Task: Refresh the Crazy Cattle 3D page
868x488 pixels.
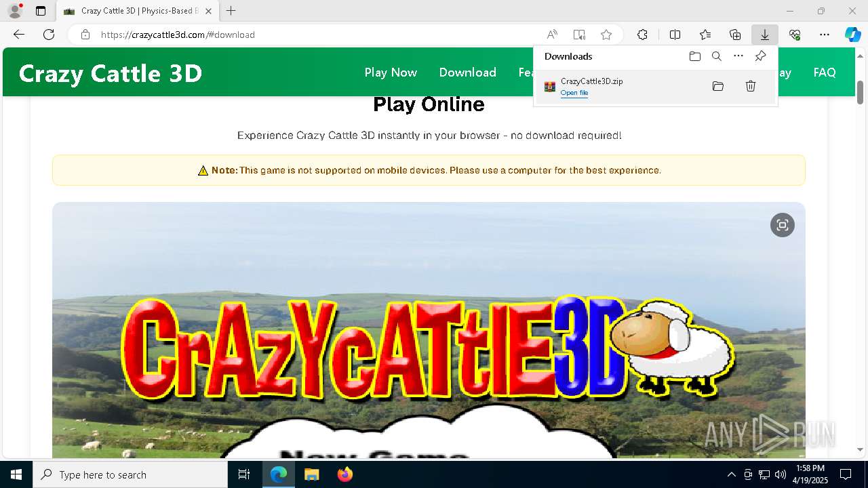Action: pos(49,35)
